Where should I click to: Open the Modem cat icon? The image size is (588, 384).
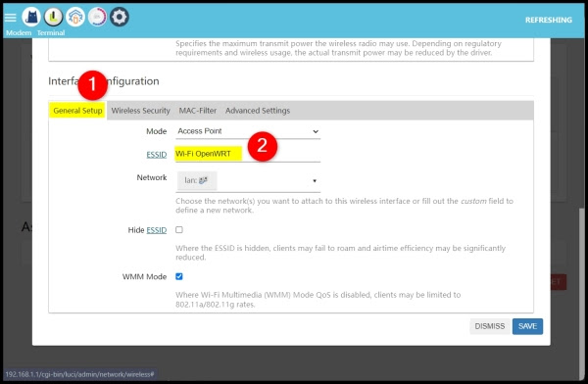coord(31,17)
